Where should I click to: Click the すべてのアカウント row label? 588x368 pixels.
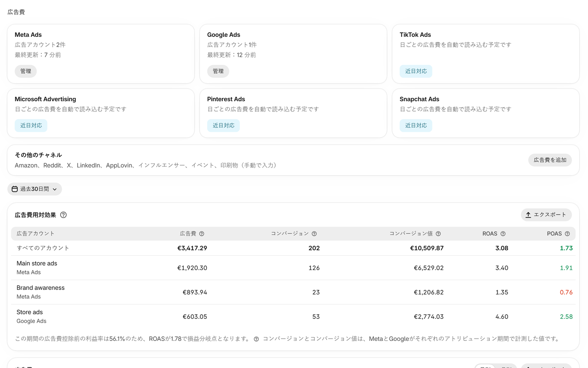coord(43,248)
